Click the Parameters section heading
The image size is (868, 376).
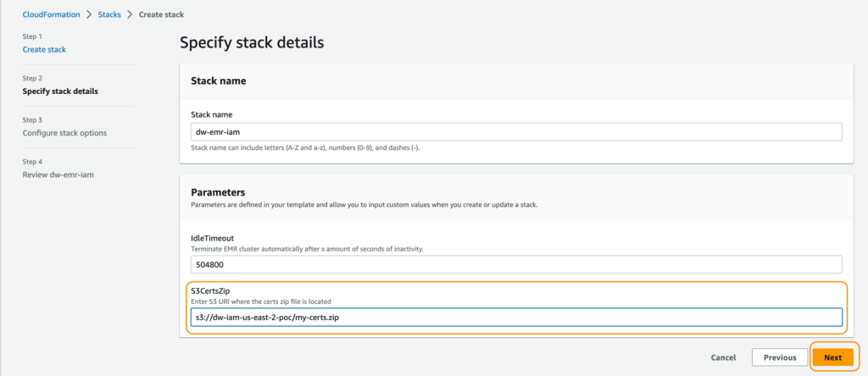coord(218,192)
